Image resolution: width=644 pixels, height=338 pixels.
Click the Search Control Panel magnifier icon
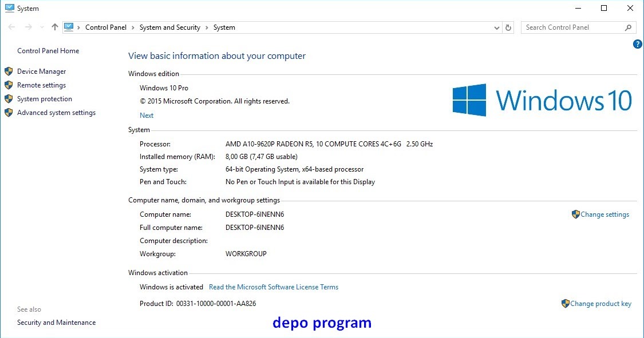pos(629,27)
